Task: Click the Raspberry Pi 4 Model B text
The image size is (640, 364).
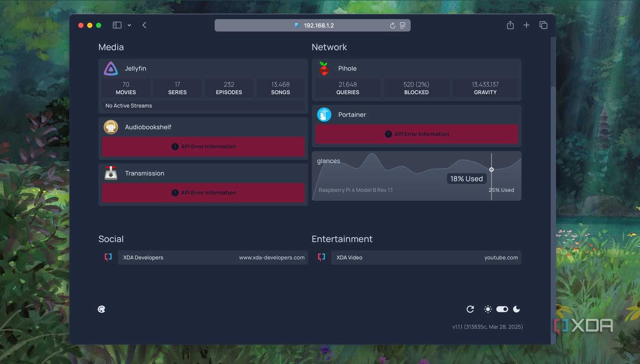Action: (356, 190)
